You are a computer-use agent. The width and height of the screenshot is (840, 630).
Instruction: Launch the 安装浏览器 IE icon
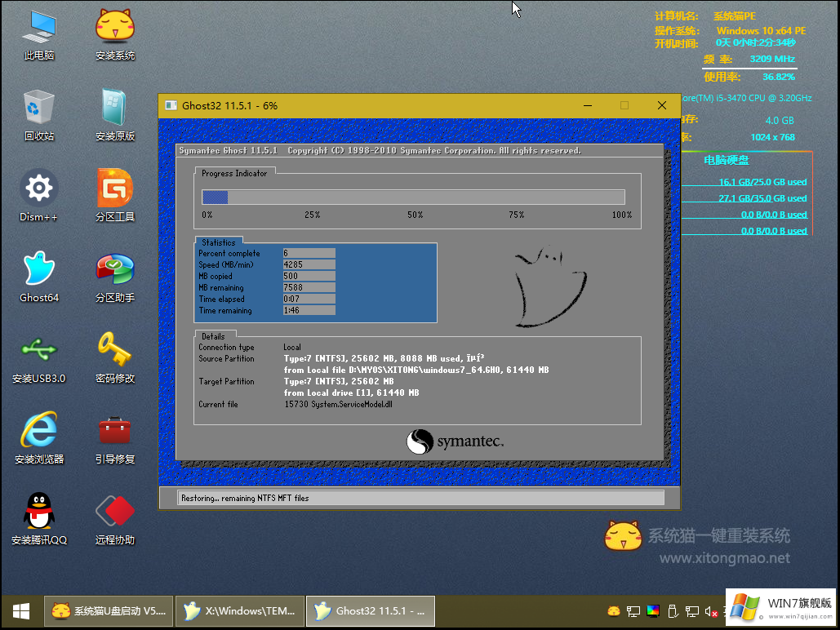pyautogui.click(x=39, y=439)
